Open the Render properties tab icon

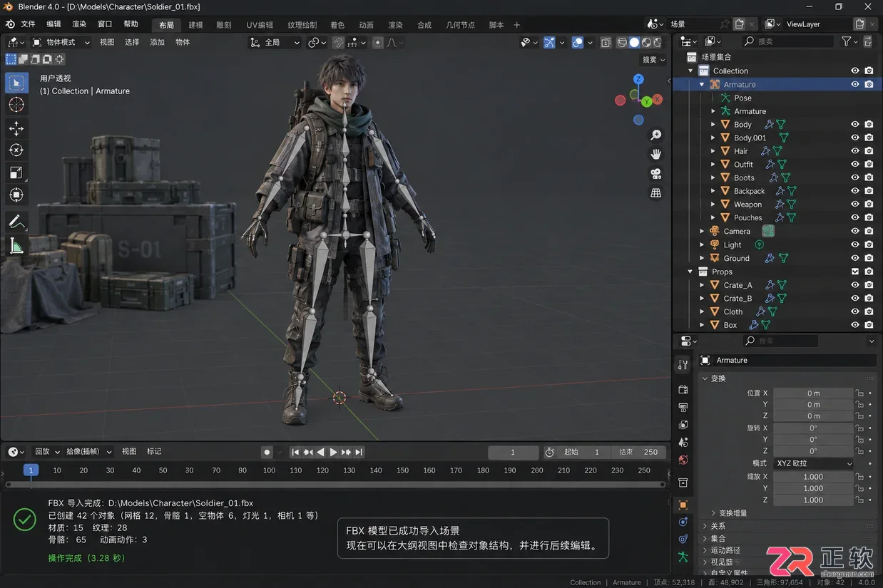[683, 390]
